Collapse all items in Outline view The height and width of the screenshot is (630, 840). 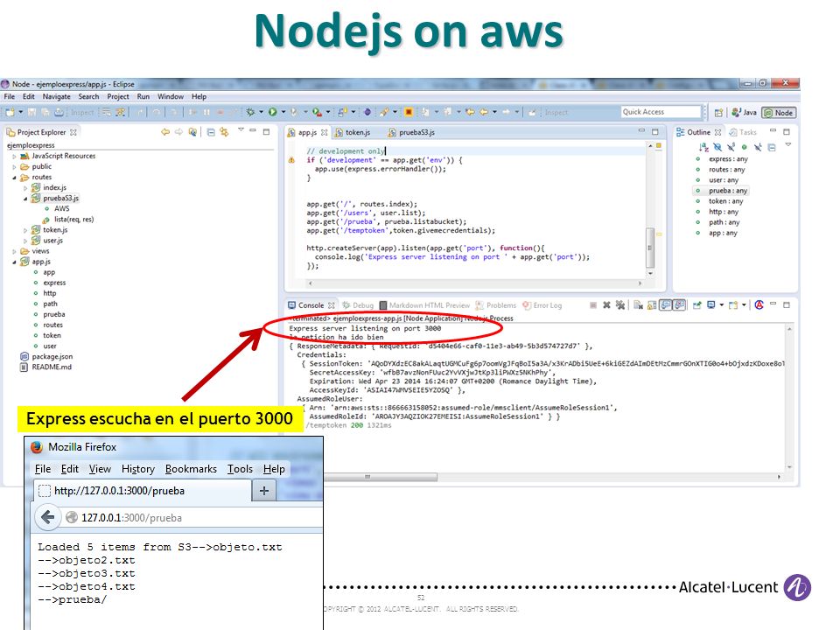point(772,147)
